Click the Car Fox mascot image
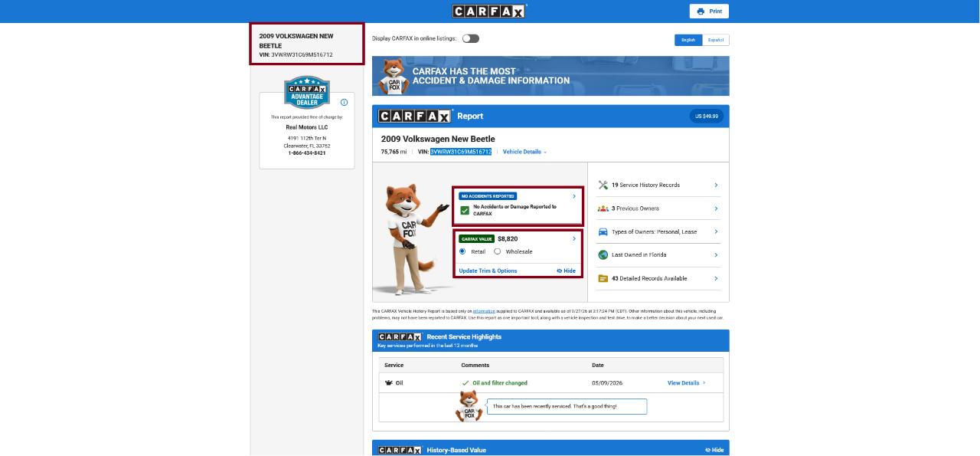The height and width of the screenshot is (456, 980). click(x=413, y=238)
